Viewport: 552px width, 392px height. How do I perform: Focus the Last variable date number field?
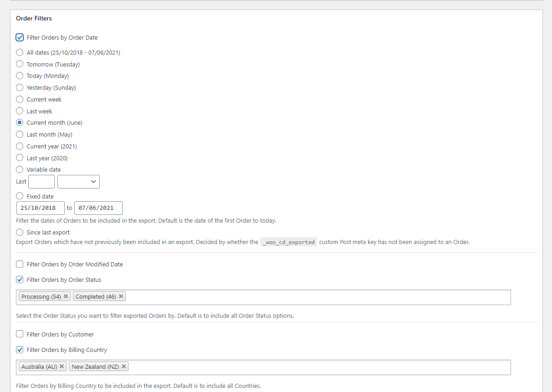pos(41,182)
